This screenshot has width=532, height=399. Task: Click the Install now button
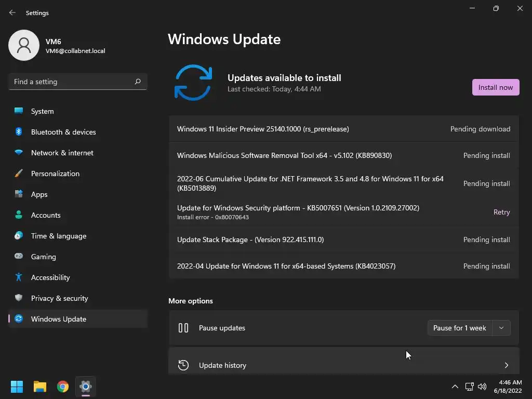click(495, 87)
